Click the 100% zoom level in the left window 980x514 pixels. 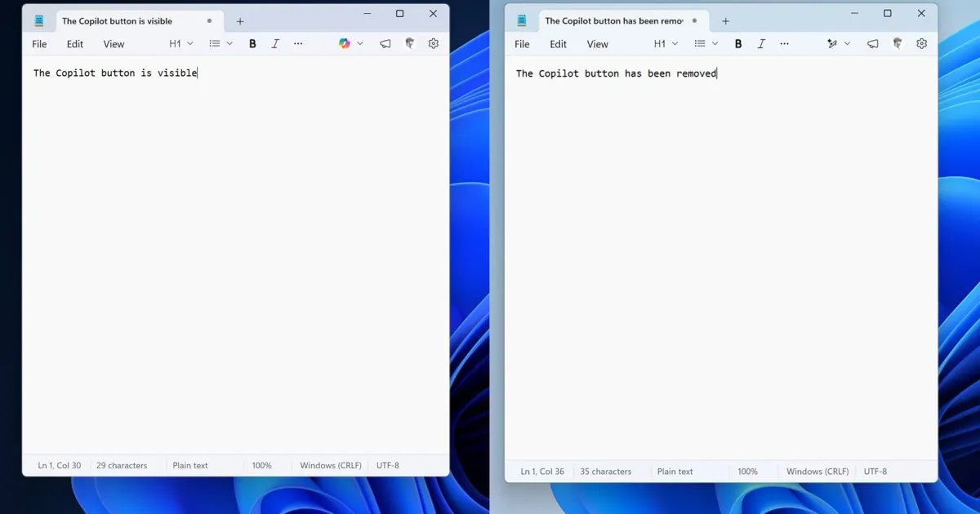(x=261, y=466)
